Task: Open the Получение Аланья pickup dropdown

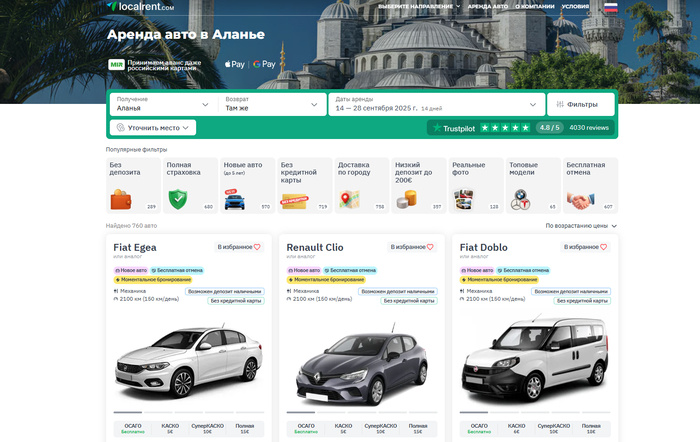Action: point(163,104)
